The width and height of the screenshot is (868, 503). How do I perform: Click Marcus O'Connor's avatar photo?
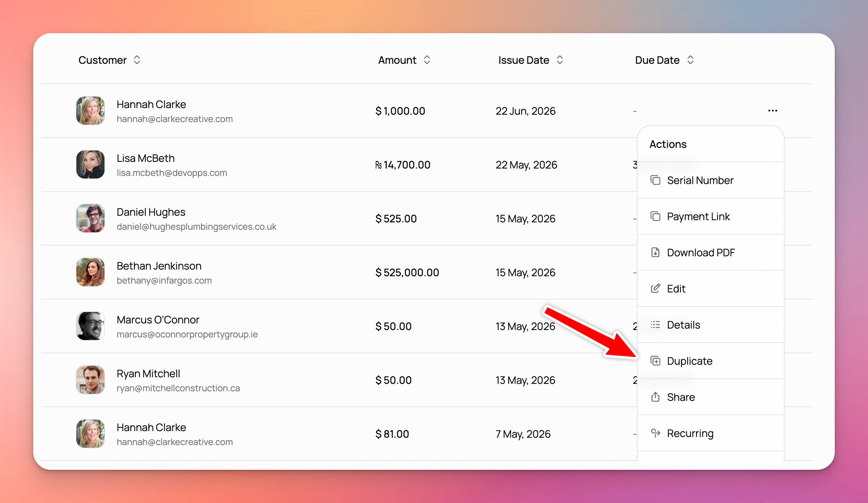(90, 326)
